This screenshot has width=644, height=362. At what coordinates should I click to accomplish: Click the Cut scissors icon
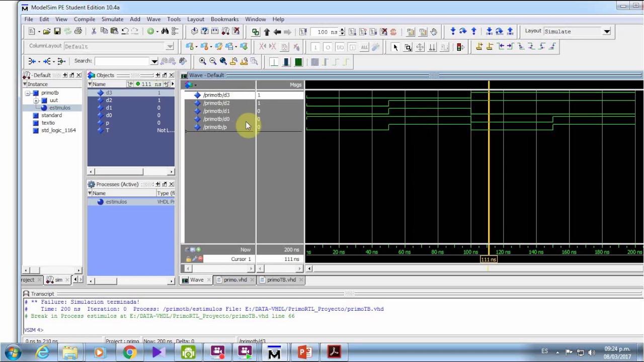tap(94, 32)
